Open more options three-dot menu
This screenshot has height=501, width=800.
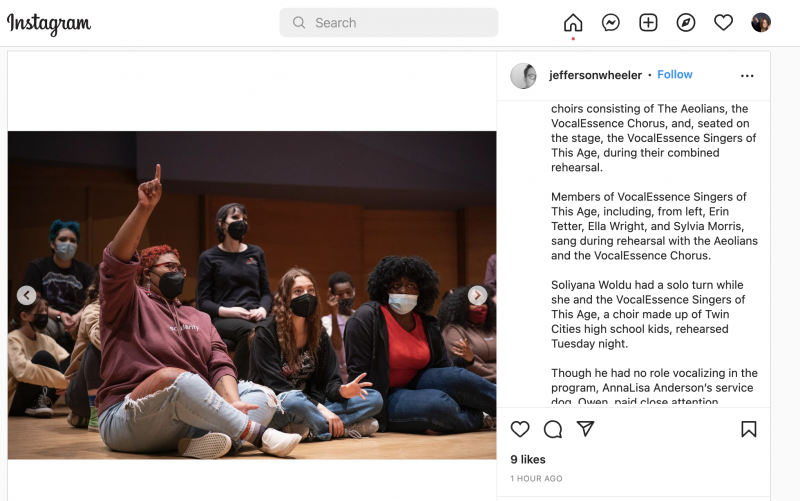(747, 76)
